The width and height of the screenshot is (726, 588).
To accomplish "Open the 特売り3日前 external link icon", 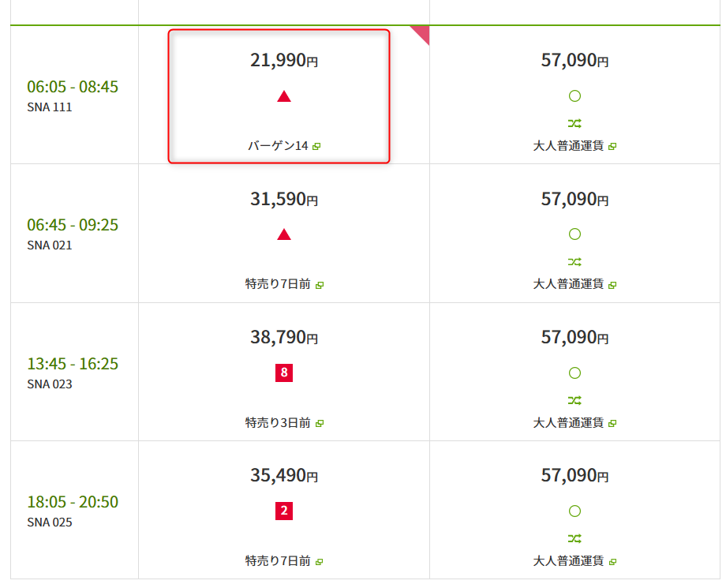I will point(320,423).
